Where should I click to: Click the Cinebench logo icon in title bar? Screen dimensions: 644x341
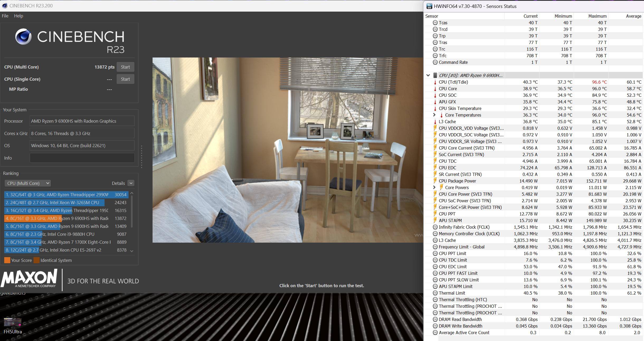click(x=4, y=6)
